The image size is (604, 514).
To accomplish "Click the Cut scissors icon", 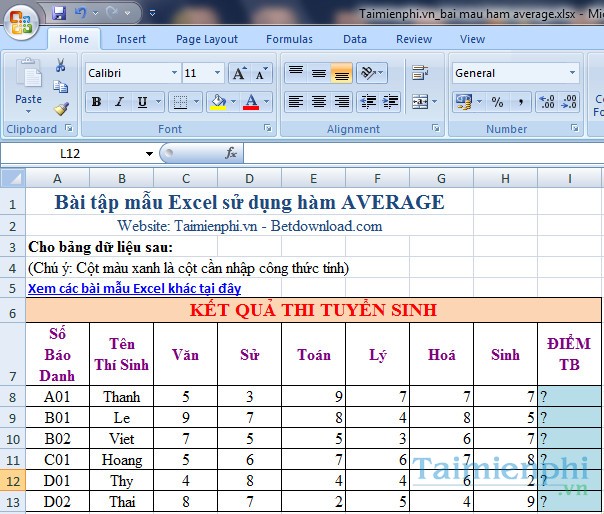I will pyautogui.click(x=60, y=65).
